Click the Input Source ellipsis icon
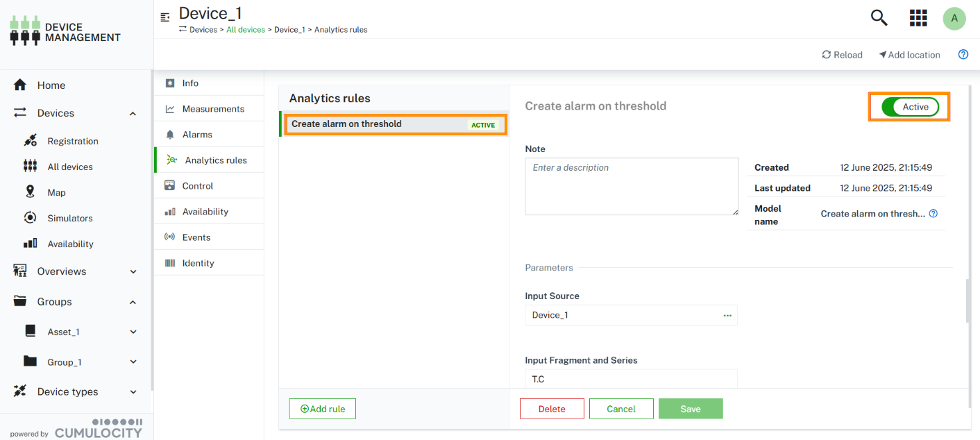Screen dimensions: 980x440 pyautogui.click(x=727, y=315)
